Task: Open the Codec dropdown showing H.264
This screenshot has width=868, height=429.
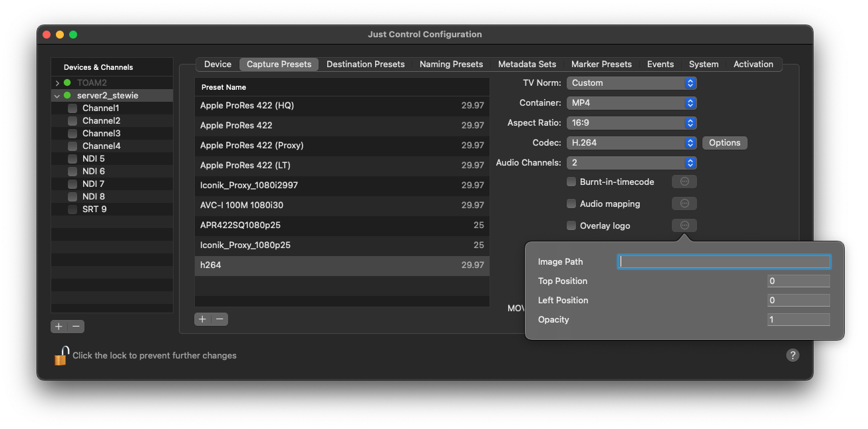Action: pyautogui.click(x=631, y=143)
